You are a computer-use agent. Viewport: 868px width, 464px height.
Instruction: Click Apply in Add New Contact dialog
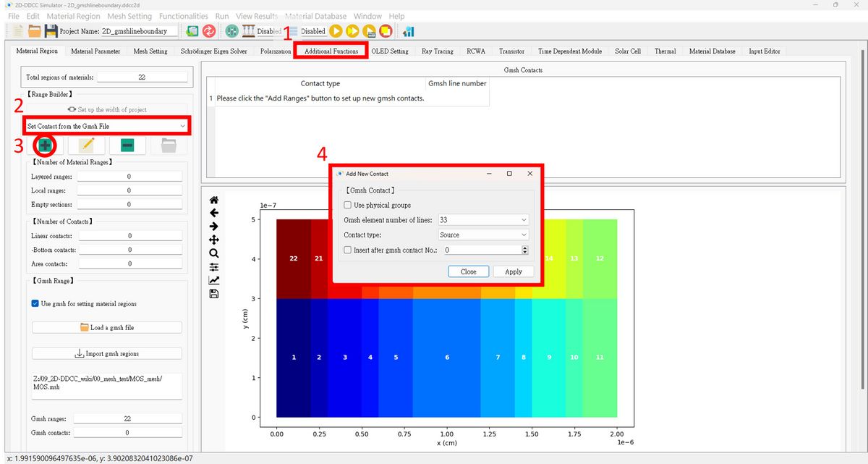514,271
